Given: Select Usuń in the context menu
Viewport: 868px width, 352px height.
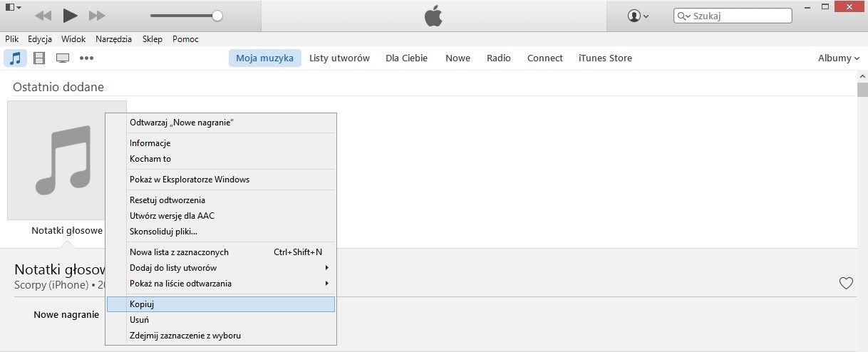Looking at the screenshot, I should [140, 320].
